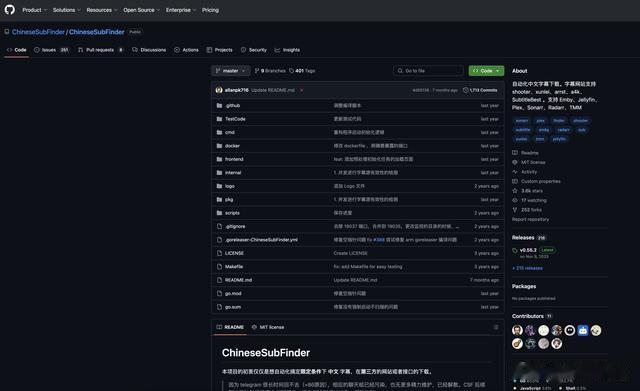Click the GitHub logo icon
The image size is (640, 391).
coord(9,9)
